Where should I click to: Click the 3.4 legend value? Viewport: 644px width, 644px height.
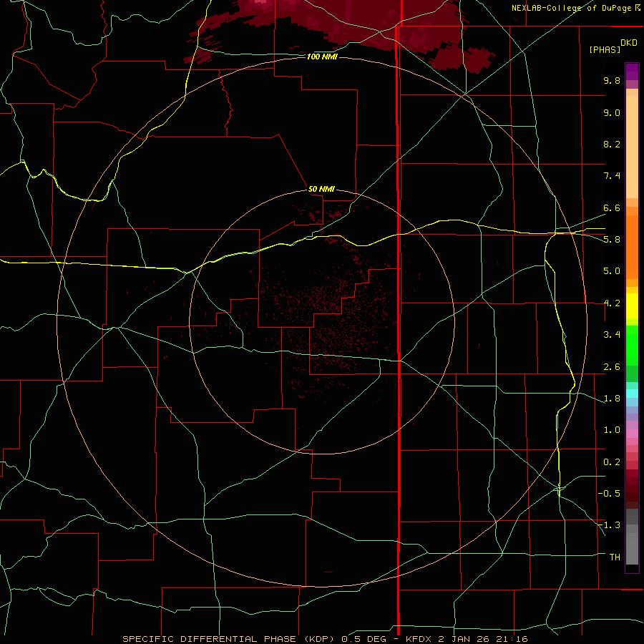(x=612, y=335)
